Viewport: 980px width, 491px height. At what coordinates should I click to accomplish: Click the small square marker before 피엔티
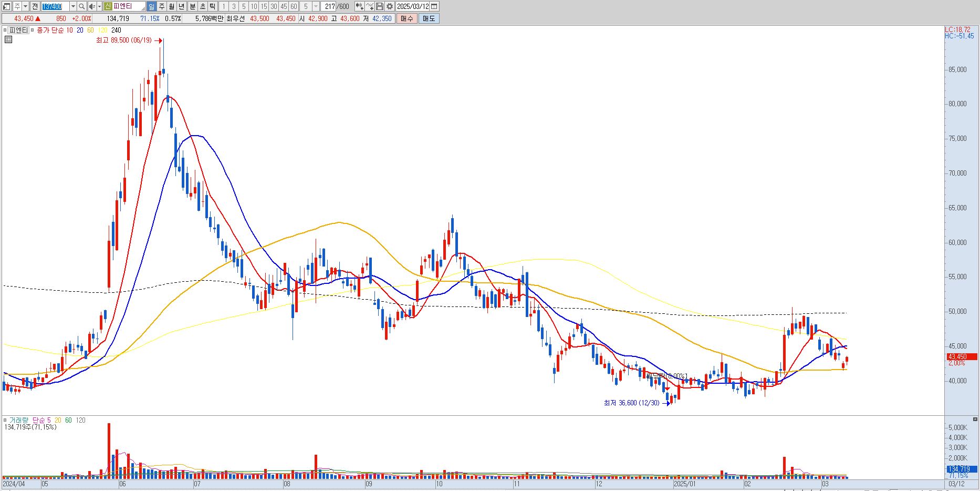(5, 30)
